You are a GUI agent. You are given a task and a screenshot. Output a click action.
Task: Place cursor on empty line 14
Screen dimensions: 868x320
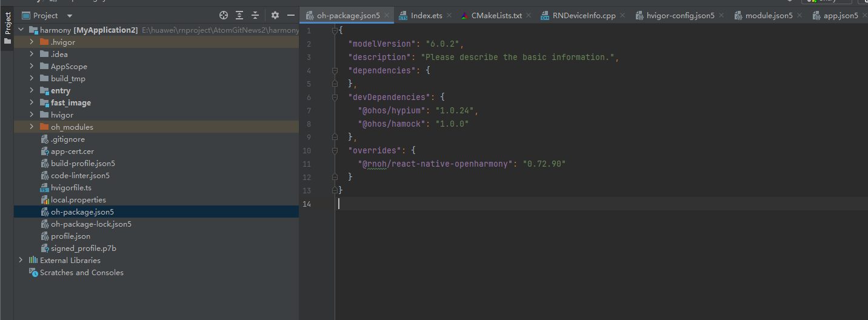click(600, 204)
